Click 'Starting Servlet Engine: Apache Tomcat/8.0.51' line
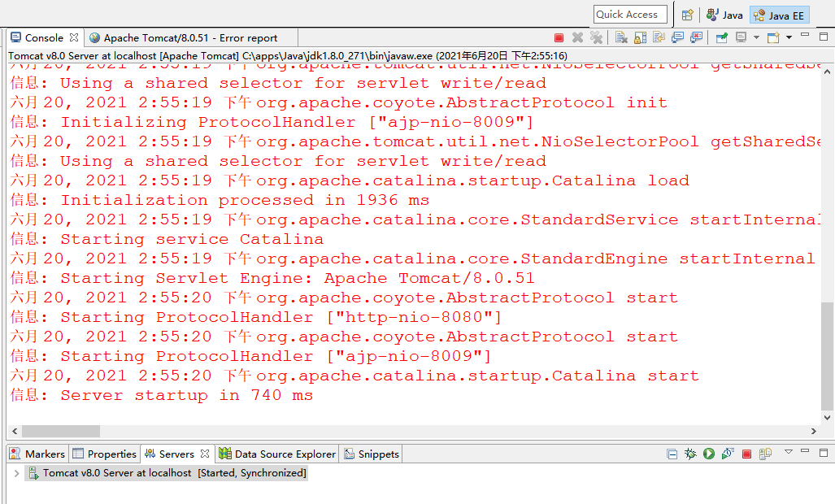The image size is (835, 504). [272, 278]
